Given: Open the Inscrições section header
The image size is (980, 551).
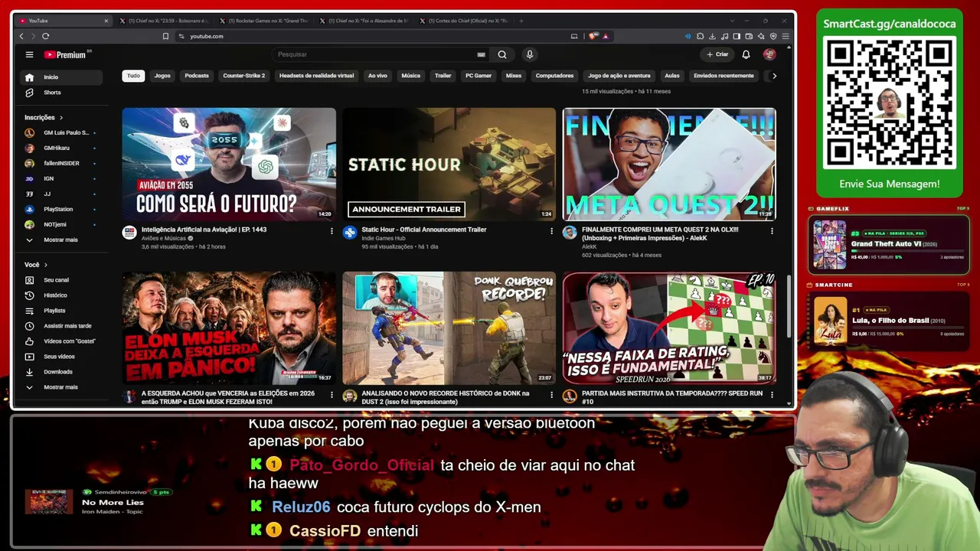Looking at the screenshot, I should click(x=44, y=118).
